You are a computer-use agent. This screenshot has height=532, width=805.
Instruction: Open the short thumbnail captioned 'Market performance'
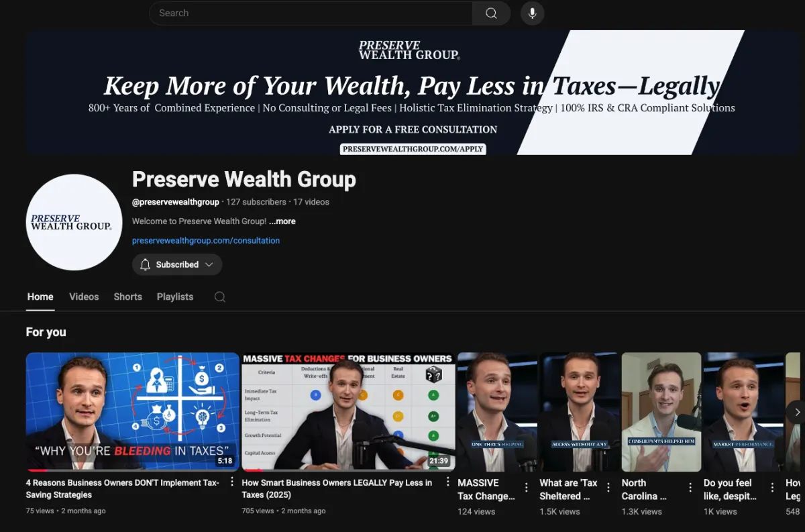tap(743, 411)
